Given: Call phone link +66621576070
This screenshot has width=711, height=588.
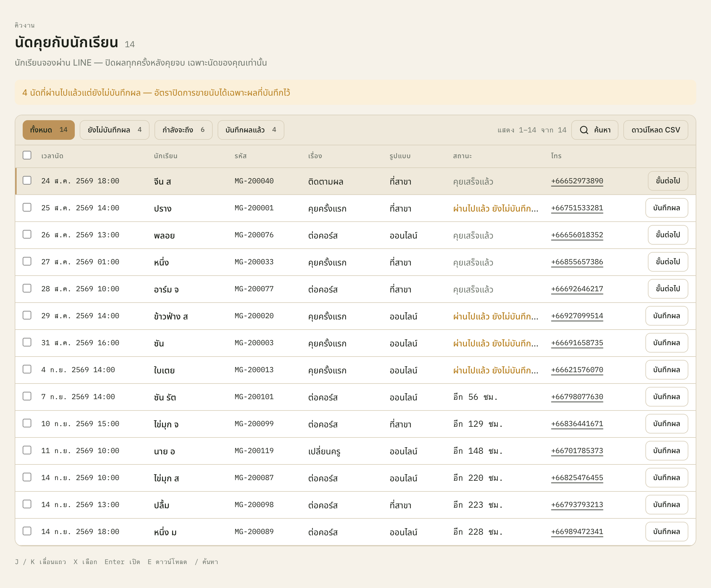Looking at the screenshot, I should pyautogui.click(x=577, y=370).
